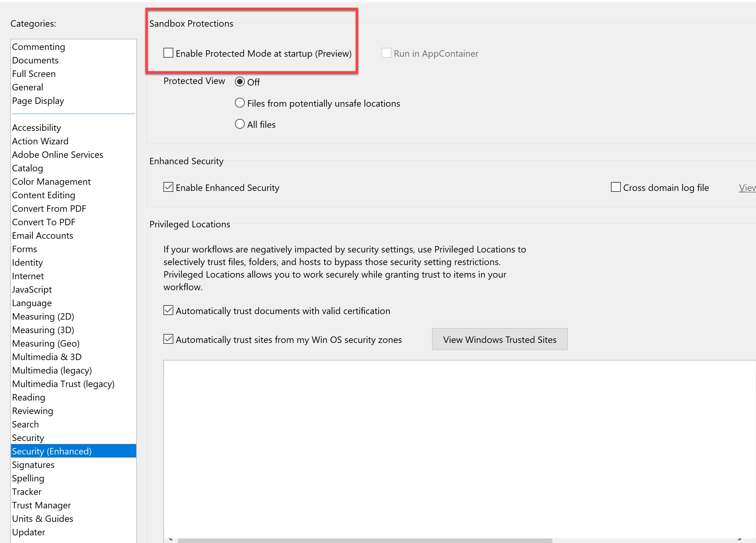The width and height of the screenshot is (756, 543).
Task: Toggle trust sites from Win OS zones
Action: click(168, 339)
